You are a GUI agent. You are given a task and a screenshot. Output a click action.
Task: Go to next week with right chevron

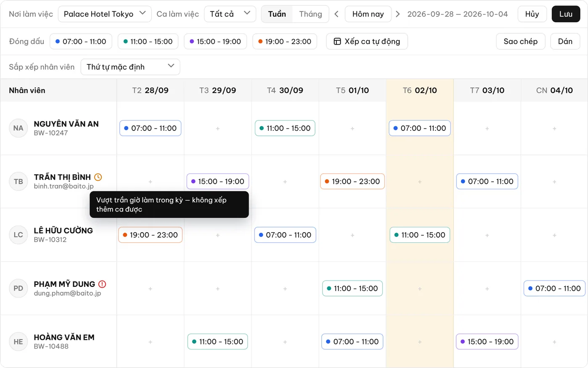click(x=398, y=14)
